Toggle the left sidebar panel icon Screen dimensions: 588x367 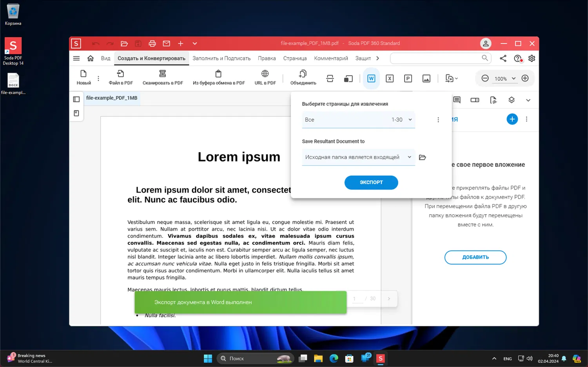pyautogui.click(x=76, y=99)
